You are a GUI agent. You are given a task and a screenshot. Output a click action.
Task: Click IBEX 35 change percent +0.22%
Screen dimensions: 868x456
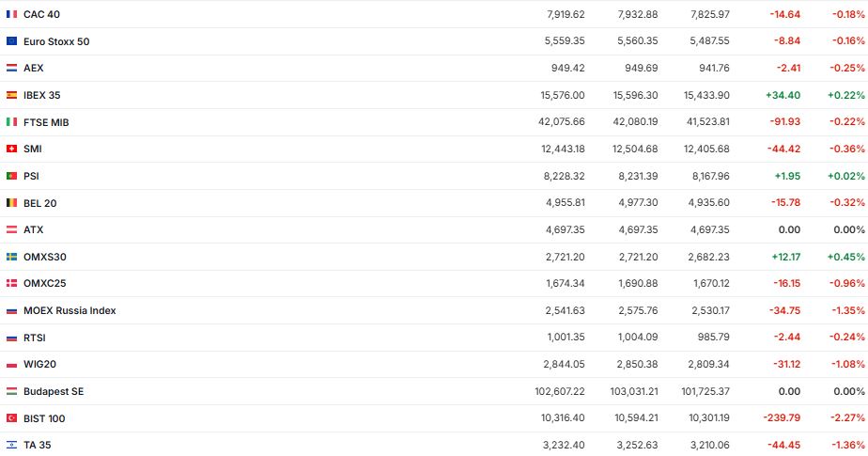click(x=846, y=95)
